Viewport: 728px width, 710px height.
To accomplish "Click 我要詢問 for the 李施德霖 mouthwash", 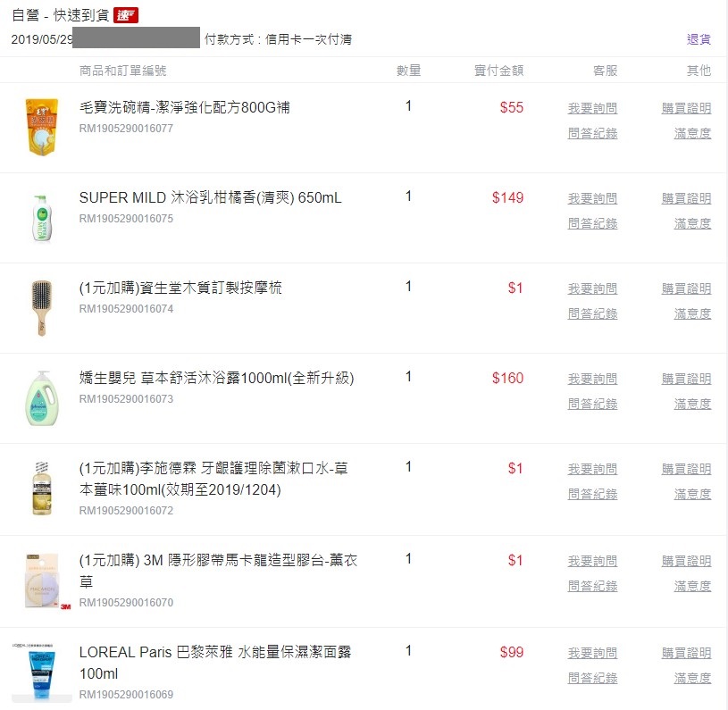I will pos(592,469).
